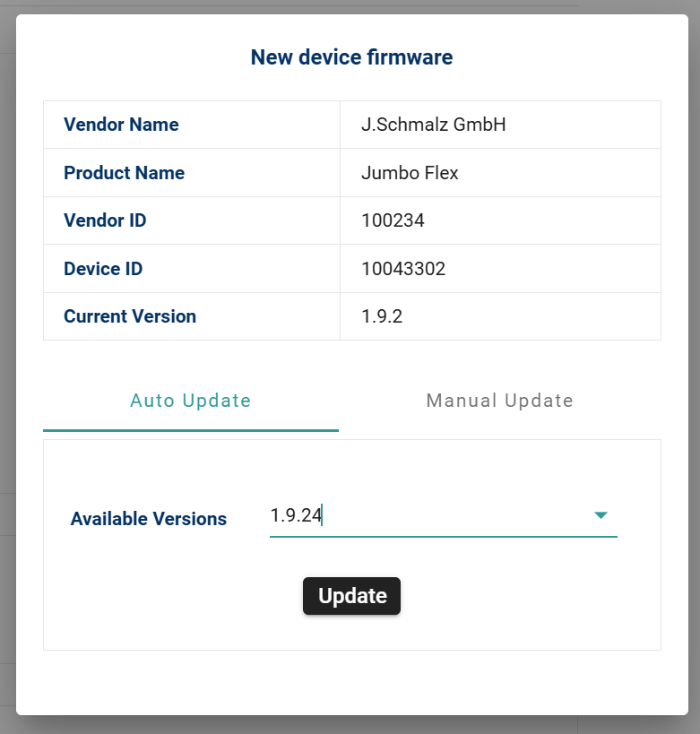Click the blank area below the Update panel
This screenshot has width=700, height=734.
[x=351, y=681]
